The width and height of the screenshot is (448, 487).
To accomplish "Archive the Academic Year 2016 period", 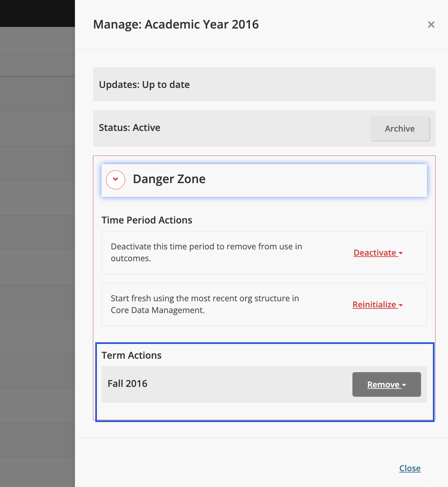I will point(400,129).
